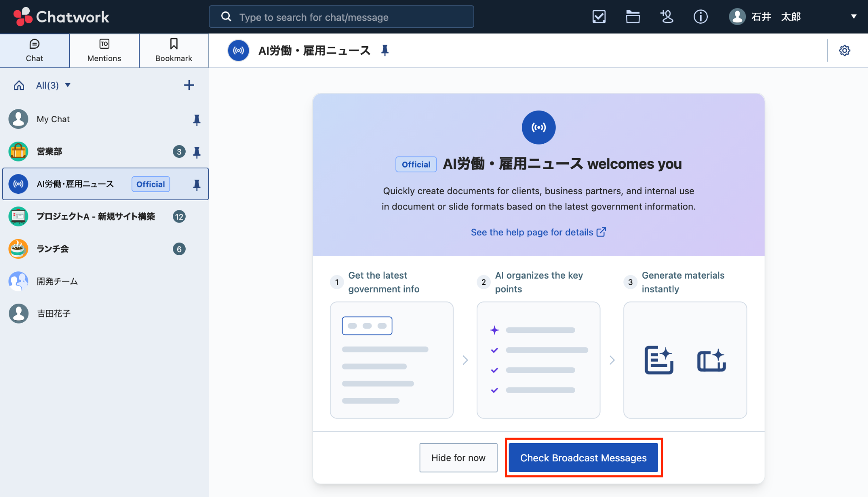
Task: Open プロジェクトA - 新規サイト構築 chat
Action: 104,217
